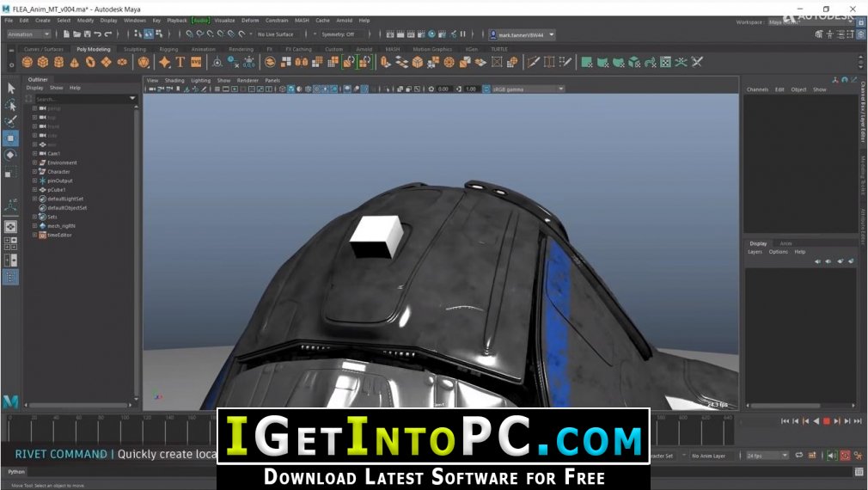
Task: Click the Save scene icon
Action: [x=87, y=34]
